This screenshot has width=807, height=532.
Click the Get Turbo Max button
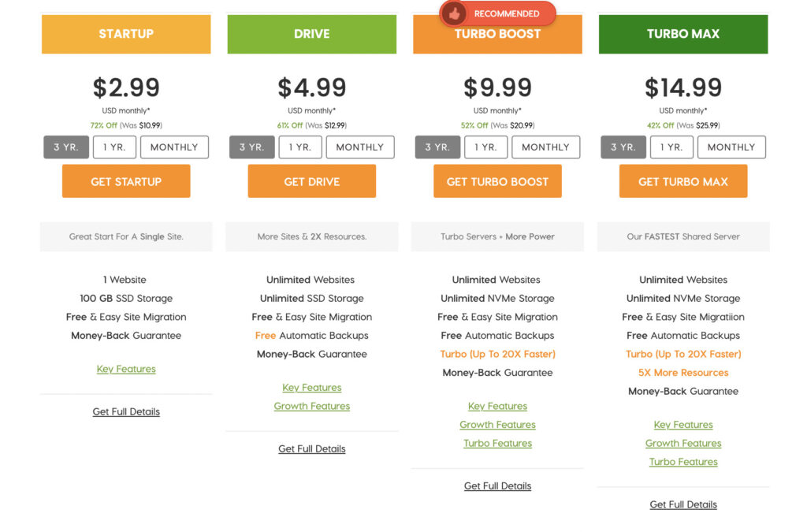683,181
